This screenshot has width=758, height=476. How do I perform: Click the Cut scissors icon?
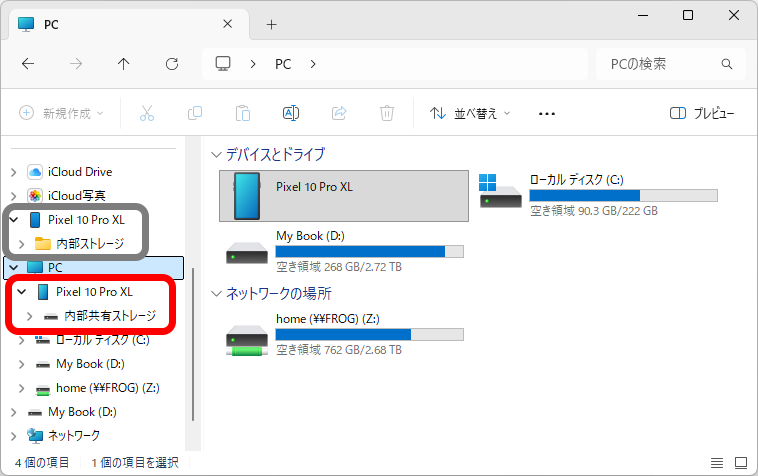(x=147, y=114)
